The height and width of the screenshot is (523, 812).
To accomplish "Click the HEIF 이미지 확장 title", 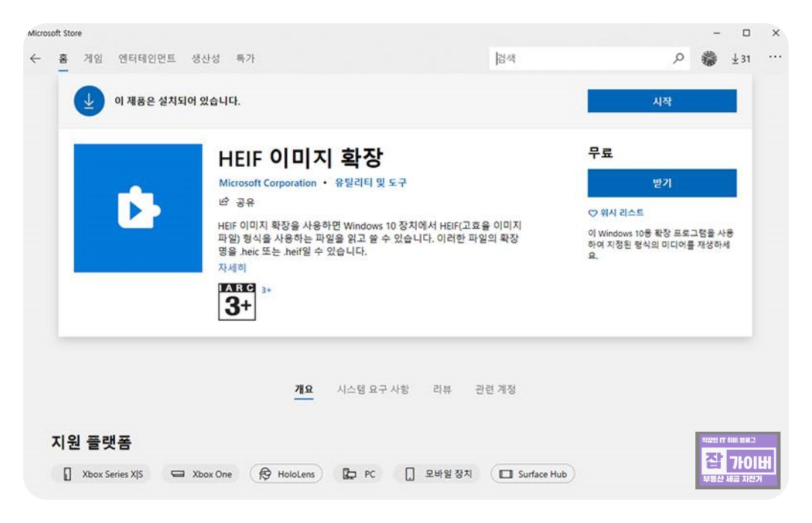I will pyautogui.click(x=301, y=158).
